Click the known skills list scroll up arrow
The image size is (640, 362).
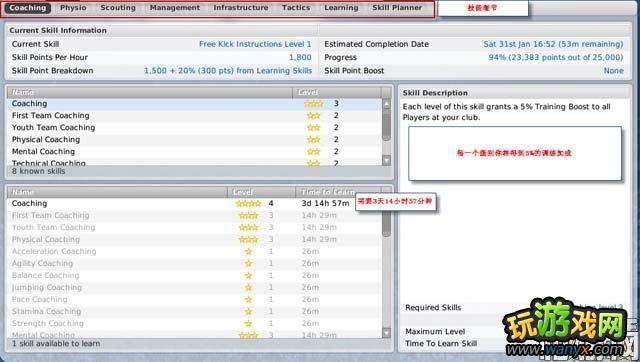pos(386,104)
